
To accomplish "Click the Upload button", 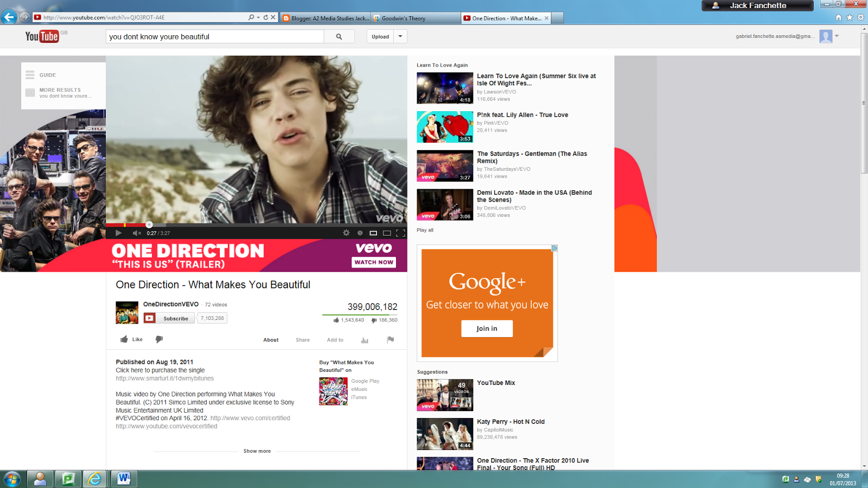I will (380, 36).
